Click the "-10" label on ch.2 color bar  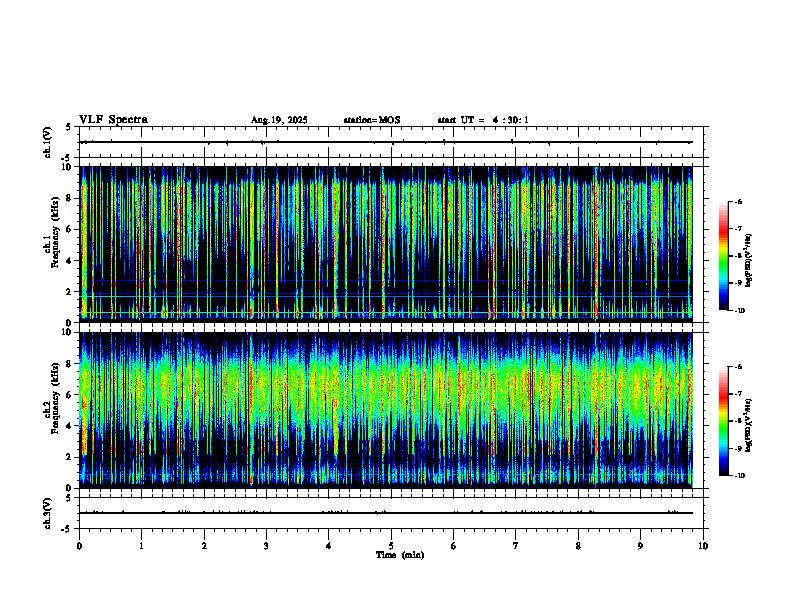pos(739,476)
